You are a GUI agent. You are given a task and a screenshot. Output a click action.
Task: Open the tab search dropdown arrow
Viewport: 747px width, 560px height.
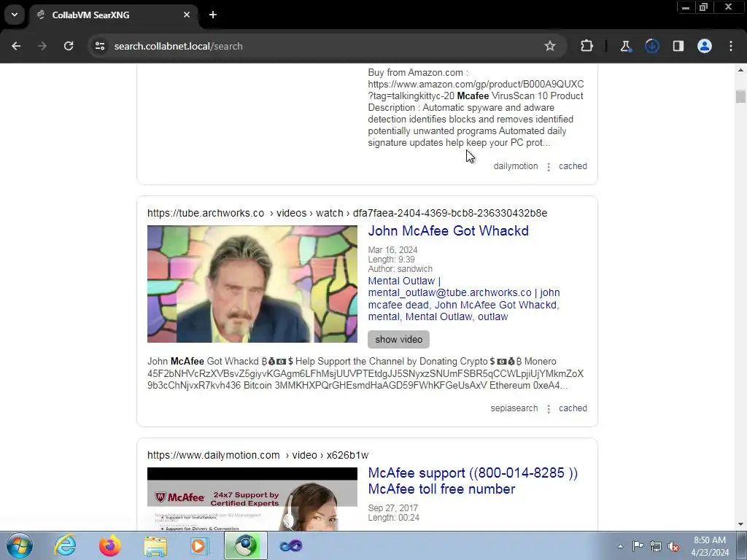pyautogui.click(x=15, y=15)
